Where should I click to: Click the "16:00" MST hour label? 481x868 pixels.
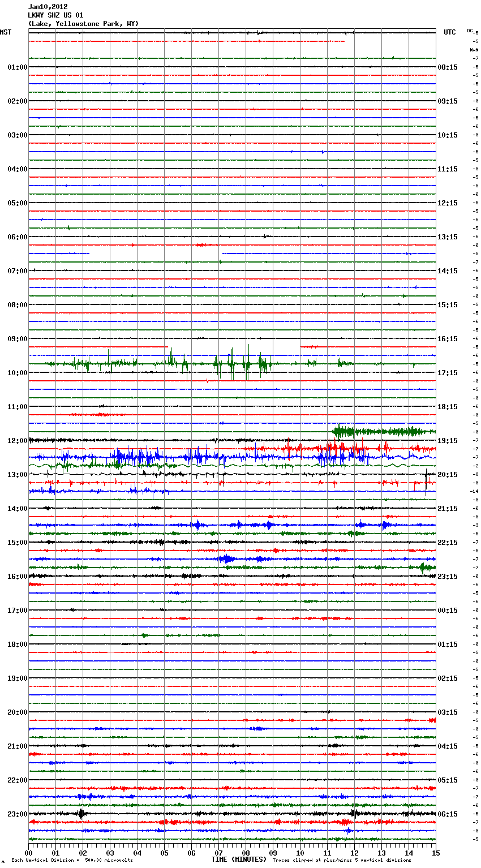pos(18,577)
